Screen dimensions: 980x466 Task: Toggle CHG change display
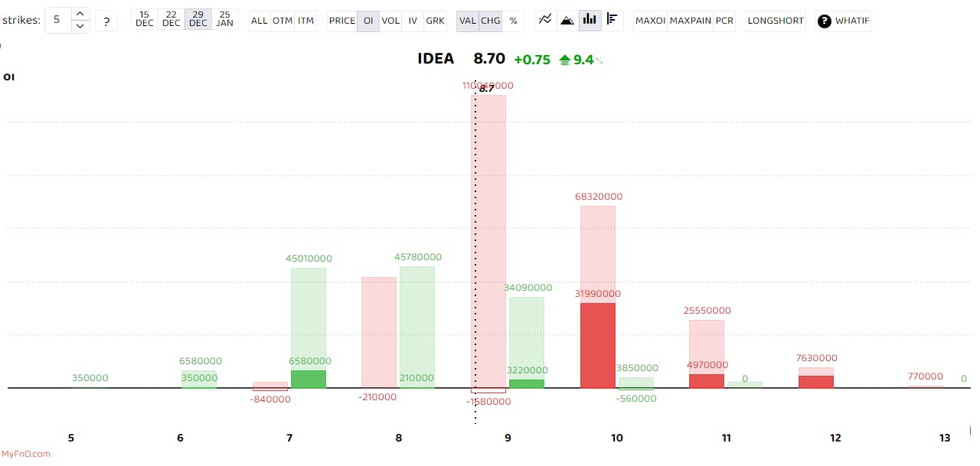click(x=490, y=21)
